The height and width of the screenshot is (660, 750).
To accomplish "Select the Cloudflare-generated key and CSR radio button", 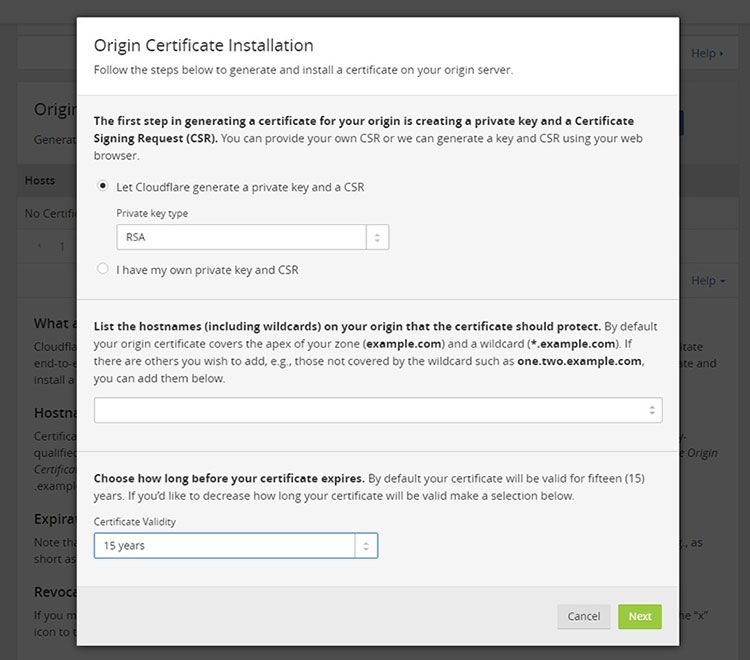I will (102, 187).
